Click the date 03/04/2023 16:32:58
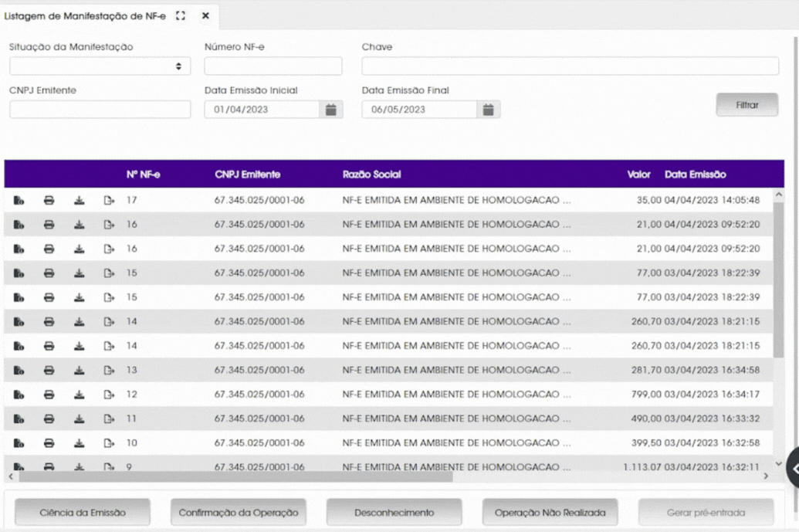 (x=712, y=443)
